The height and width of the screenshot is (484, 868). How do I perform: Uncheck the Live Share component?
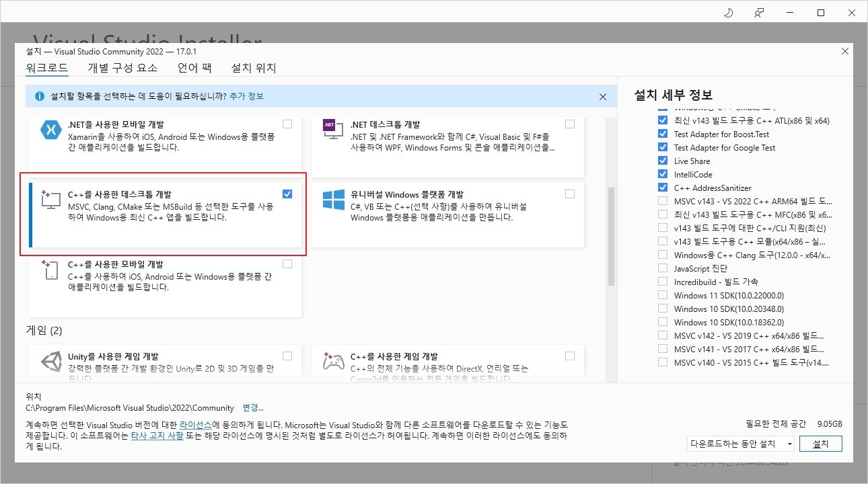[x=663, y=161]
